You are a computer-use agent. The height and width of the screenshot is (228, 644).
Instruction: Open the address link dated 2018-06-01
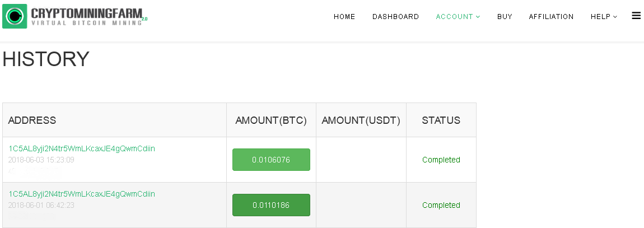coord(82,194)
